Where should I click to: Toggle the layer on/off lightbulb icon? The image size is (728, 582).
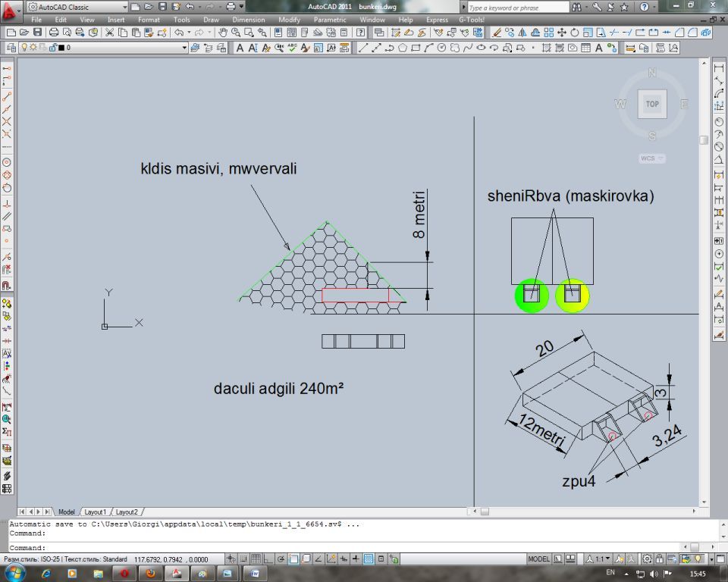click(24, 48)
